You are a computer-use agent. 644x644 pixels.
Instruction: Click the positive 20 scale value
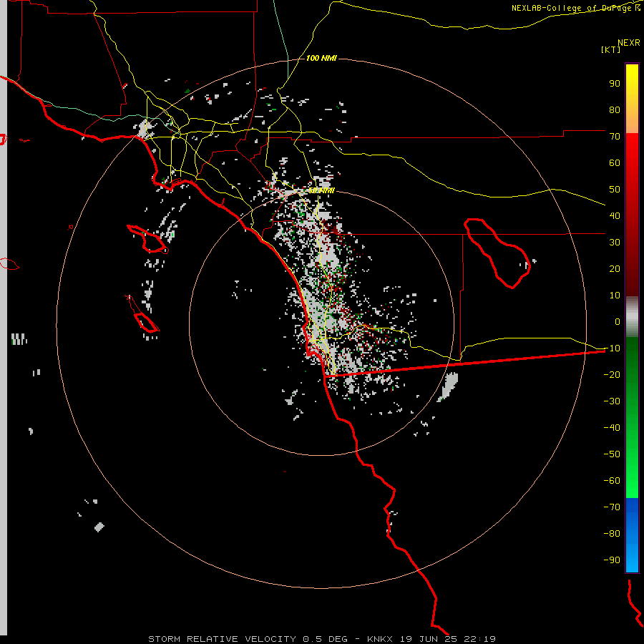[x=615, y=269]
